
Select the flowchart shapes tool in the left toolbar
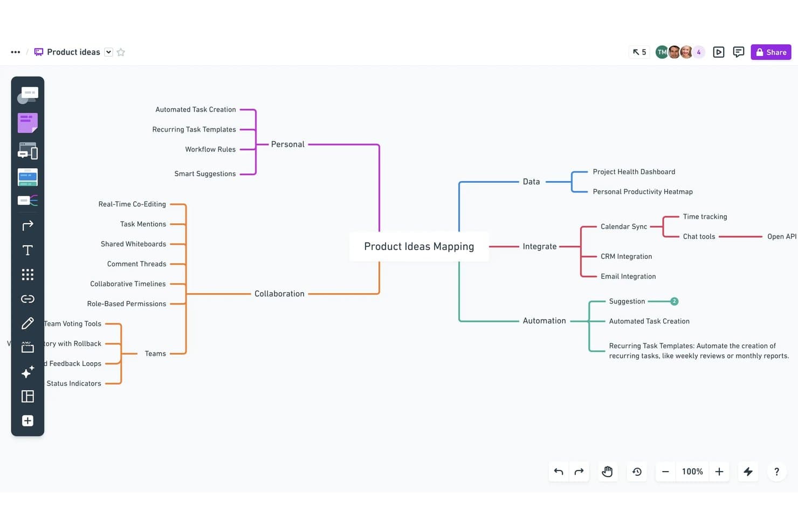(27, 95)
